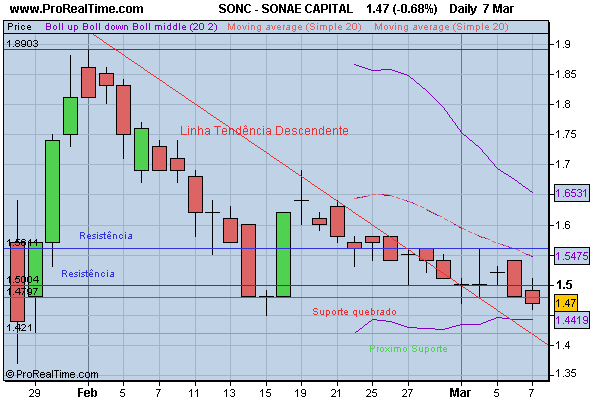The width and height of the screenshot is (600, 400).
Task: Click the 1.5475 middle band value tag
Action: [x=572, y=256]
